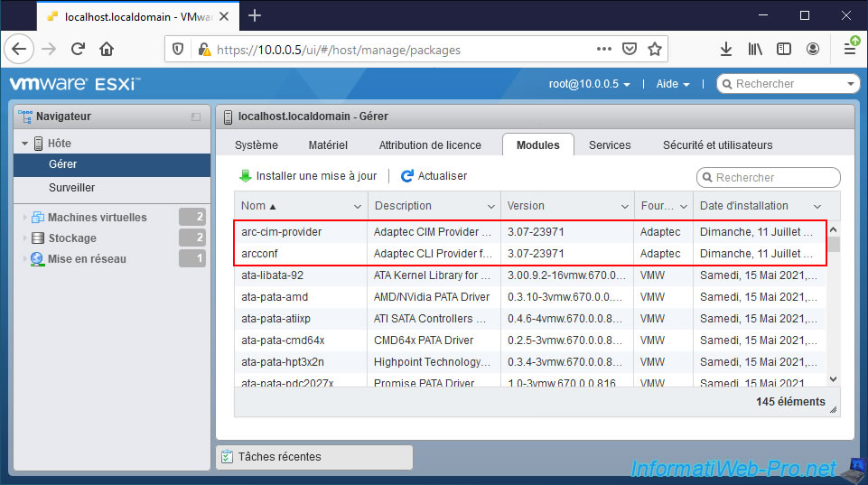Select the arc-cim-provider row
Image resolution: width=868 pixels, height=485 pixels.
pos(282,232)
